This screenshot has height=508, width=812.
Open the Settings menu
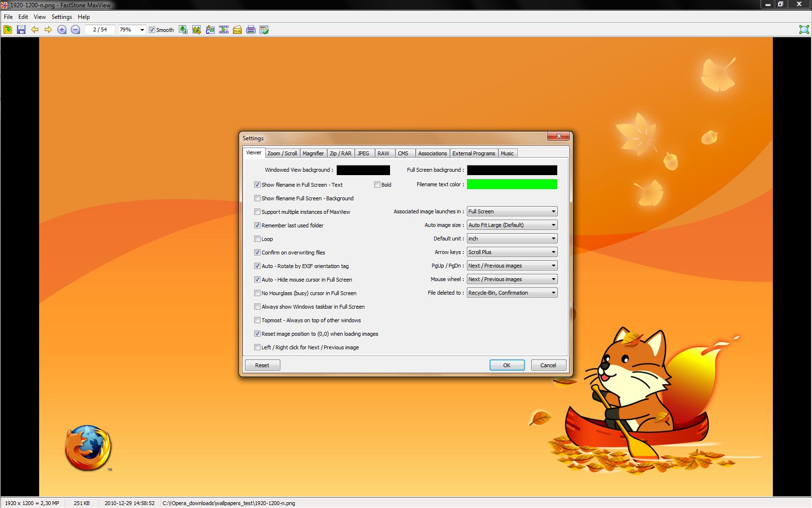coord(62,17)
